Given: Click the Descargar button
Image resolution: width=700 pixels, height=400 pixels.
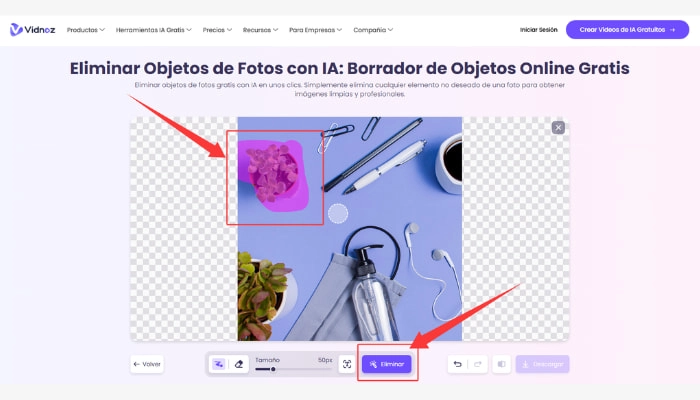Looking at the screenshot, I should pyautogui.click(x=542, y=364).
